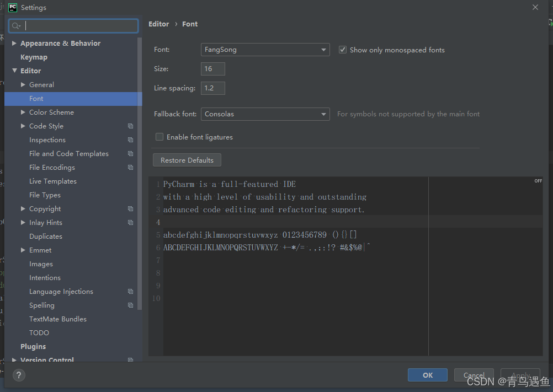The width and height of the screenshot is (553, 392).
Task: Click project-level icon next to Code Style
Action: coord(130,126)
